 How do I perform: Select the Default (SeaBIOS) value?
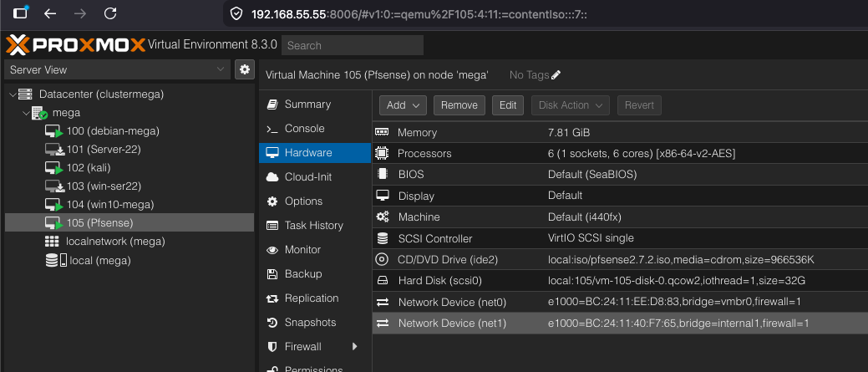point(592,175)
